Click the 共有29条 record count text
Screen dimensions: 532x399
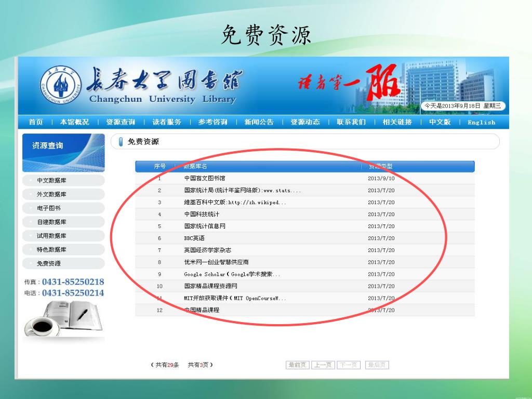[x=167, y=365]
